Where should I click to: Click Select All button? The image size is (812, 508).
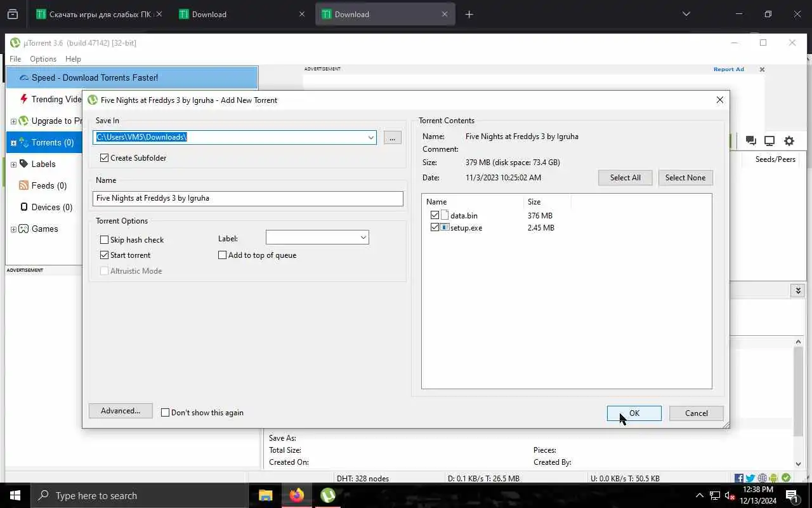[625, 178]
